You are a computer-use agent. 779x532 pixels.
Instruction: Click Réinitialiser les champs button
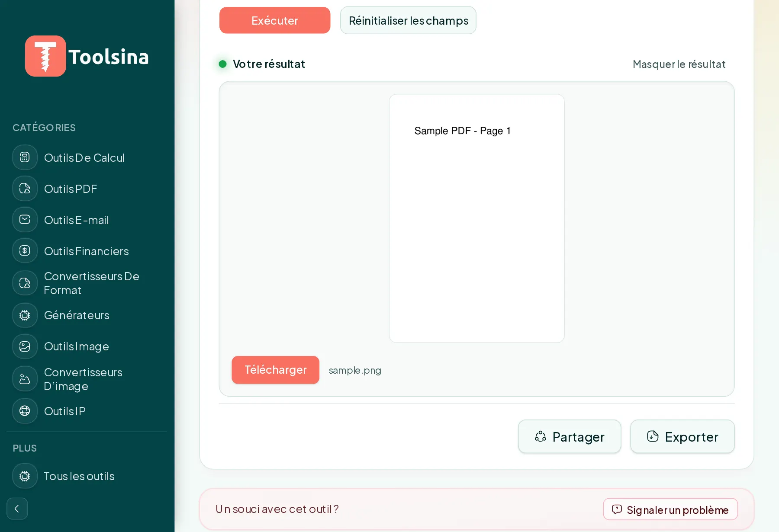(x=408, y=20)
